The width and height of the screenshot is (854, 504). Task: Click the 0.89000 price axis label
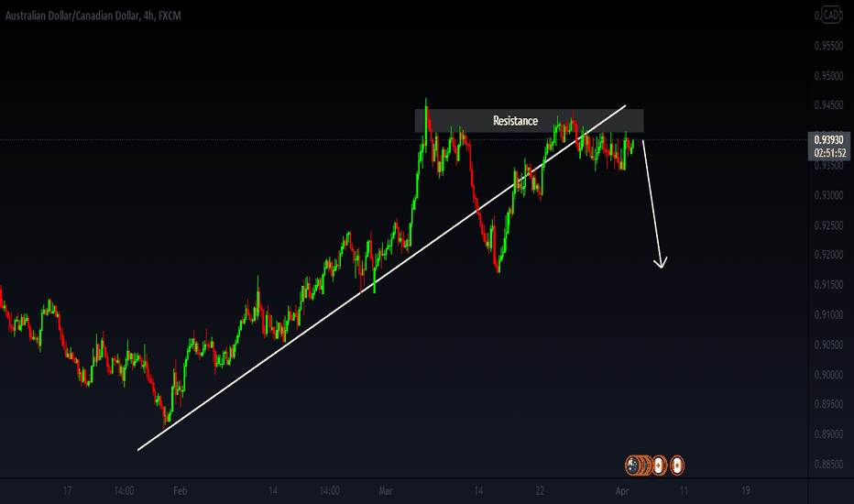pyautogui.click(x=828, y=433)
